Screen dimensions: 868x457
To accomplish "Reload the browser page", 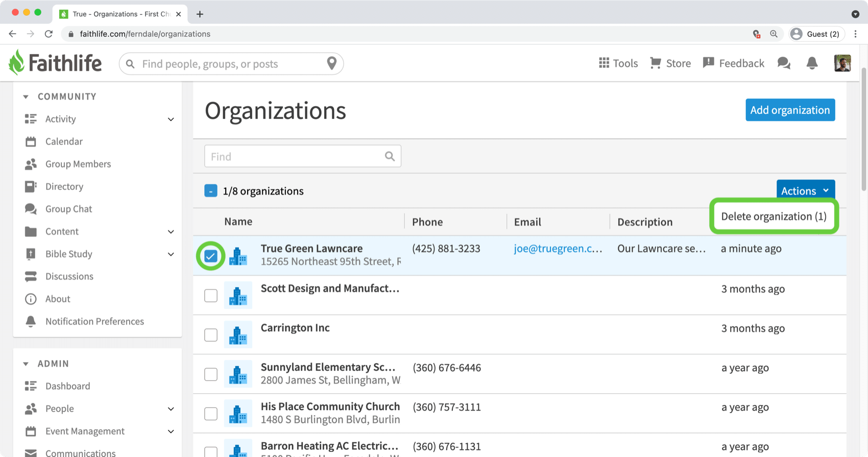I will point(49,34).
